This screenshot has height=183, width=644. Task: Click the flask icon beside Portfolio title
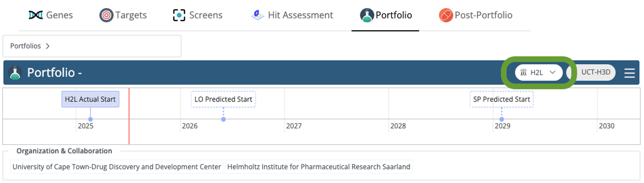point(15,73)
